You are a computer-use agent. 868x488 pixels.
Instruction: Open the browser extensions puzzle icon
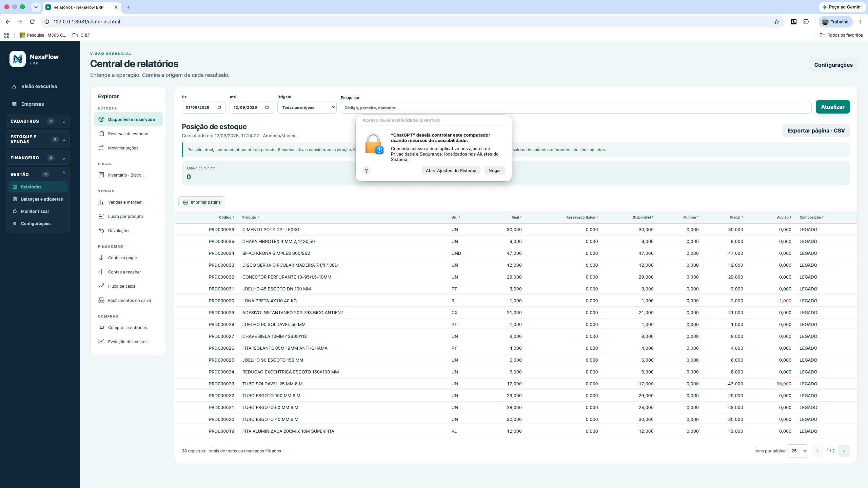806,22
